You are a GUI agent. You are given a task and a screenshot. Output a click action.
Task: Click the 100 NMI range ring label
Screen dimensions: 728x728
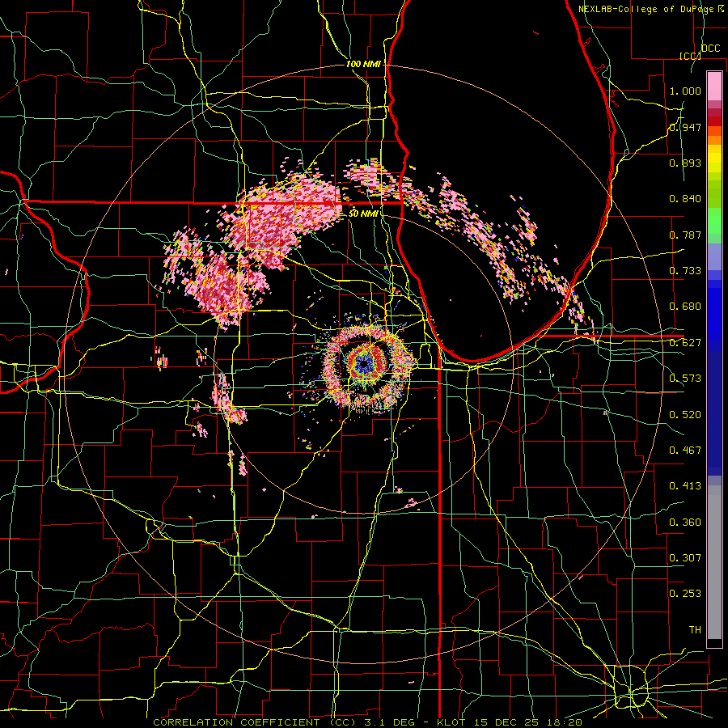(x=363, y=64)
